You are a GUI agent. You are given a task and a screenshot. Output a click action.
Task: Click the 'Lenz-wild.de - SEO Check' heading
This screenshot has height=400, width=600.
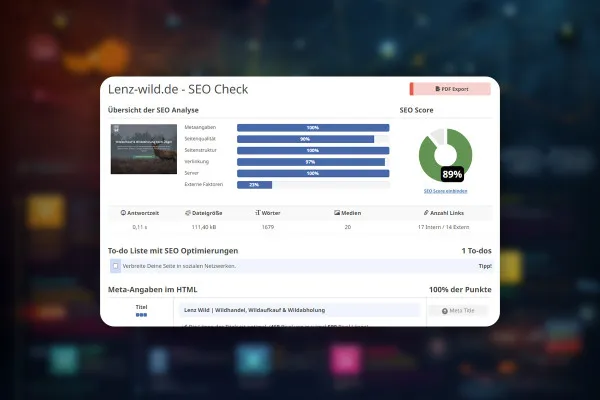tap(178, 89)
